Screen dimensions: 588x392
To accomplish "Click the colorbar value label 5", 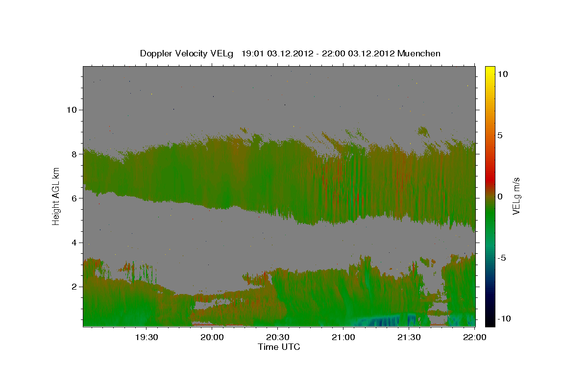I will coord(499,135).
